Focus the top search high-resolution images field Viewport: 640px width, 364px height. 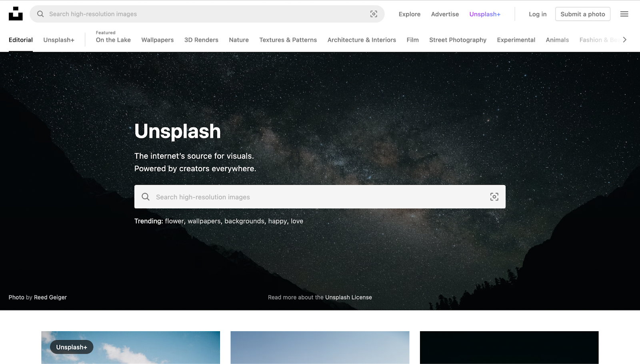(x=207, y=14)
